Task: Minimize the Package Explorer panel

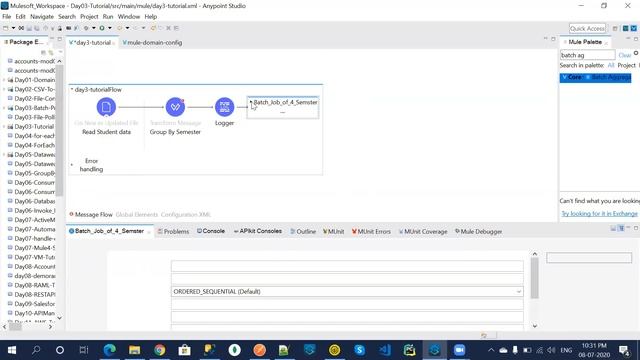Action: click(52, 39)
